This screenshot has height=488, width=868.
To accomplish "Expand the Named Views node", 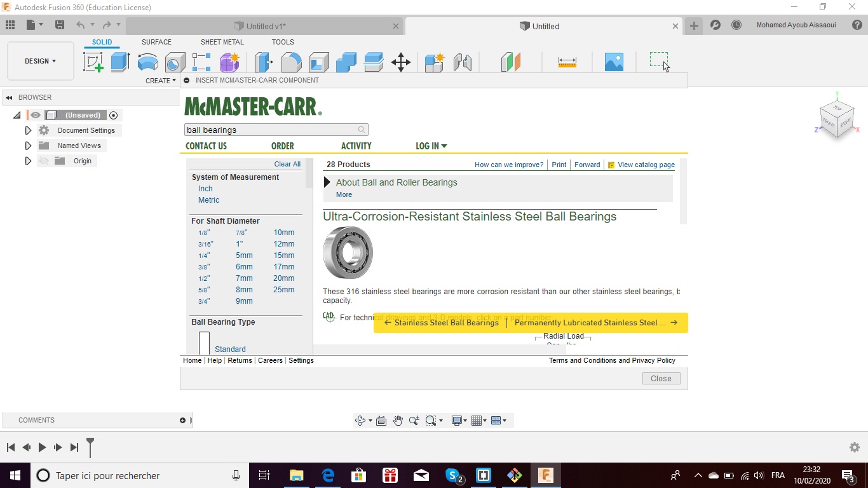I will tap(28, 146).
